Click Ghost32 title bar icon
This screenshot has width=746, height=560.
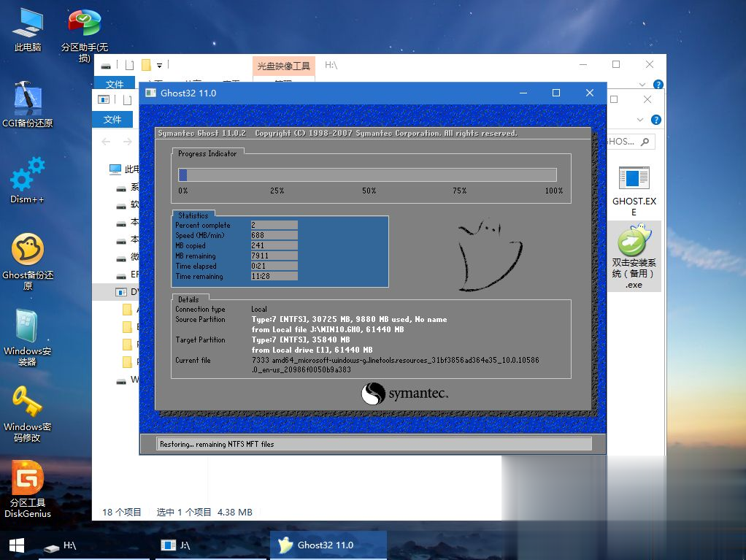tap(151, 93)
